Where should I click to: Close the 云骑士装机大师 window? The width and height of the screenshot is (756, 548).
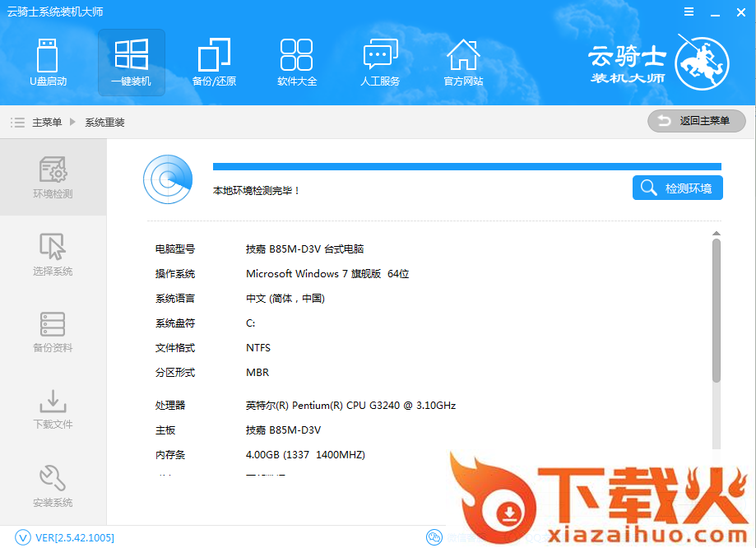tap(741, 12)
